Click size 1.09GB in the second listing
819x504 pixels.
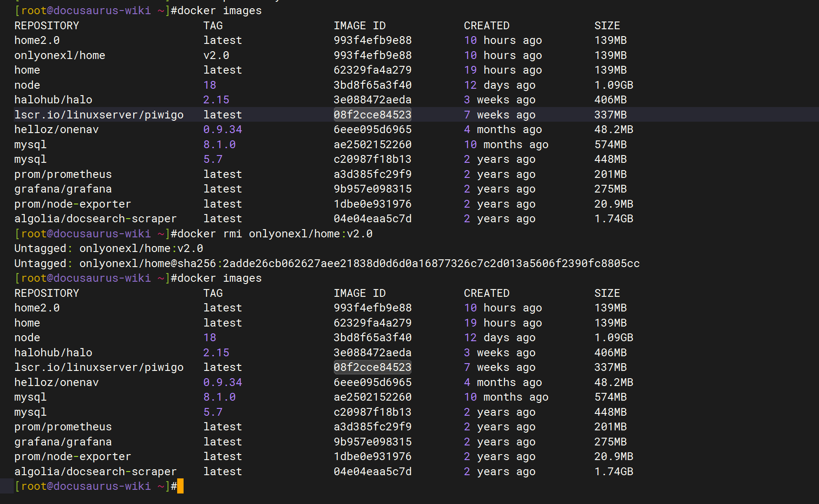pos(614,338)
